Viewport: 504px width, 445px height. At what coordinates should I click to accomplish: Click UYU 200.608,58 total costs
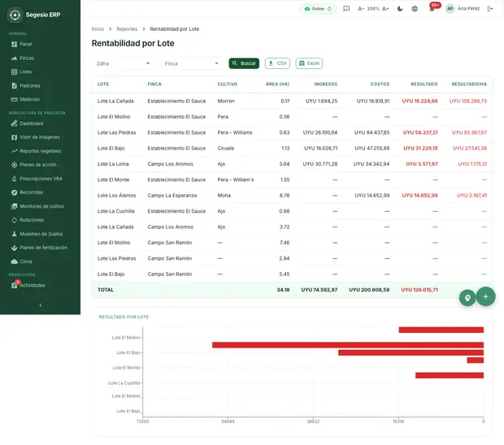tap(369, 290)
